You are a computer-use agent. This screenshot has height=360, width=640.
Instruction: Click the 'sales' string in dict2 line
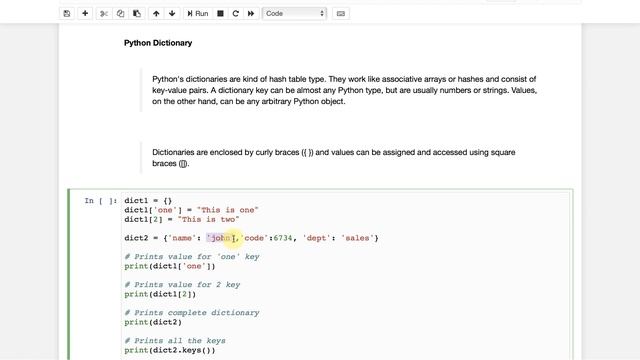358,238
